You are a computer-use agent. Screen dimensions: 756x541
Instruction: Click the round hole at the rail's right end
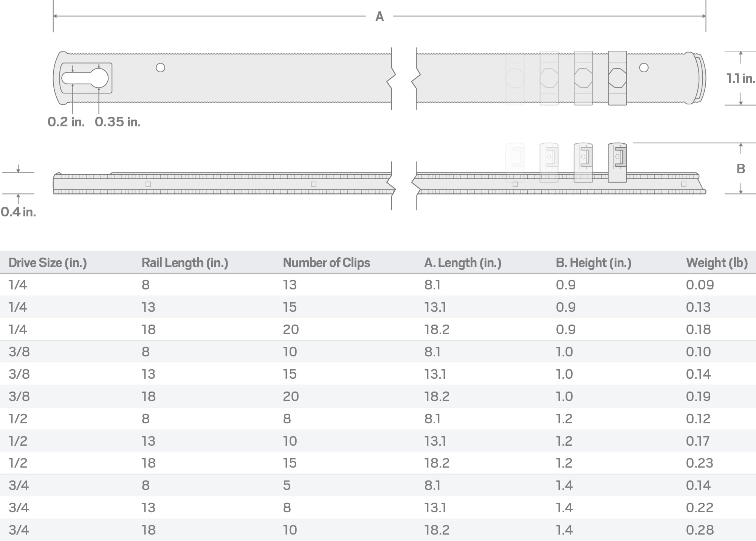(x=644, y=68)
